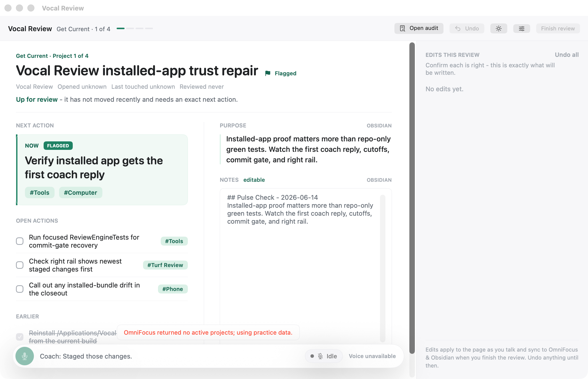Click 'Last touched unknown' metadata
Viewport: 588px width, 379px height.
pos(143,87)
